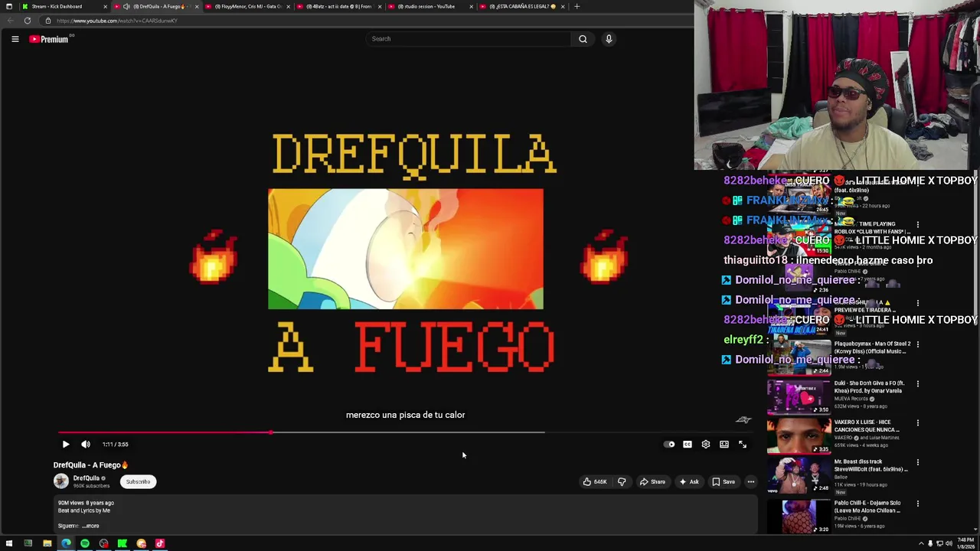Click the browser address bar URL
The image size is (980, 551).
116,21
